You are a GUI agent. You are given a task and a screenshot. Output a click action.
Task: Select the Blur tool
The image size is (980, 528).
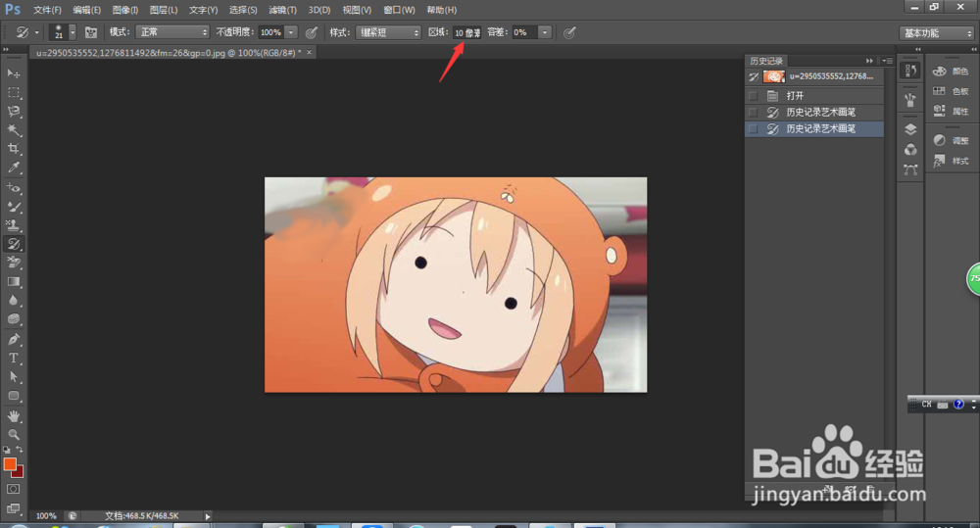pos(13,301)
